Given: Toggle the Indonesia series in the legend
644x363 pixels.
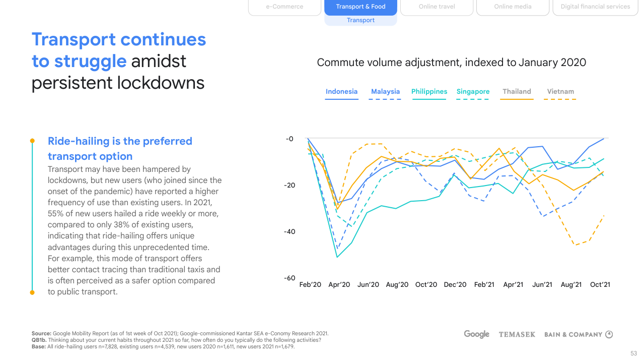Looking at the screenshot, I should point(341,92).
